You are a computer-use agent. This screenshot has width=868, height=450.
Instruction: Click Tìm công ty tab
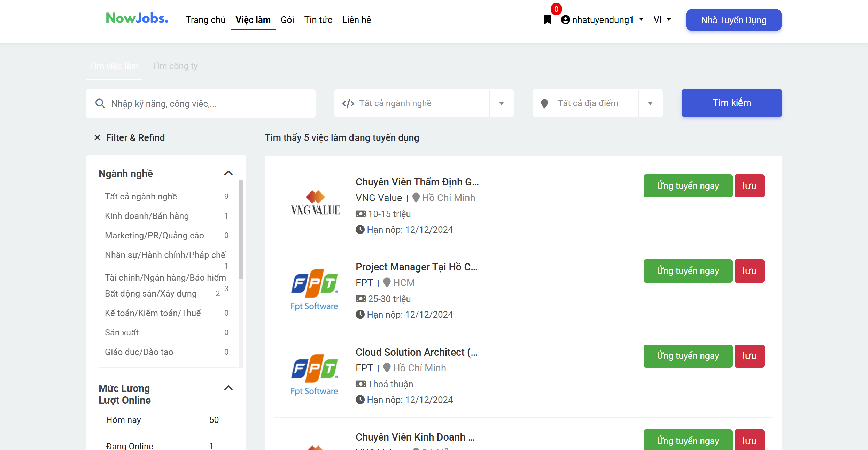pyautogui.click(x=175, y=65)
